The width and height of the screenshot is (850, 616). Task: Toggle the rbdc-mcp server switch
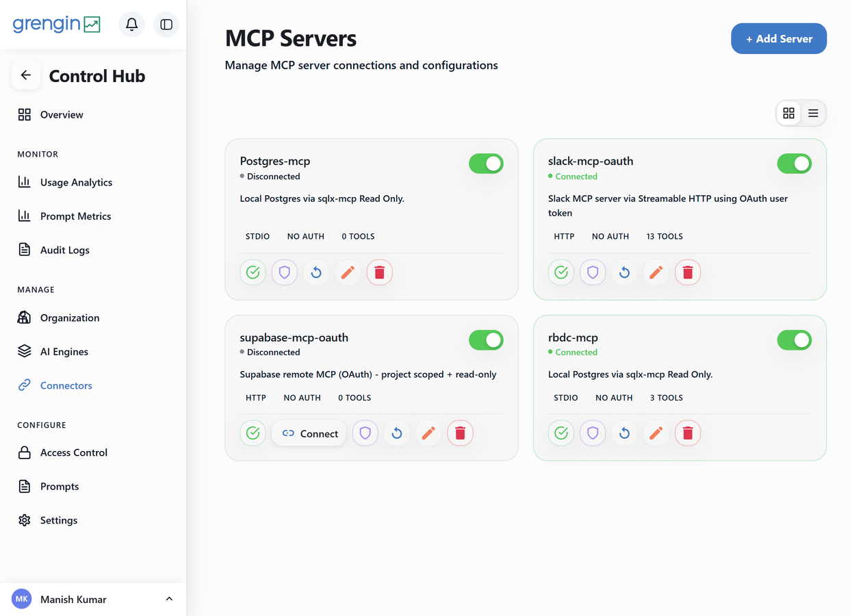click(795, 339)
